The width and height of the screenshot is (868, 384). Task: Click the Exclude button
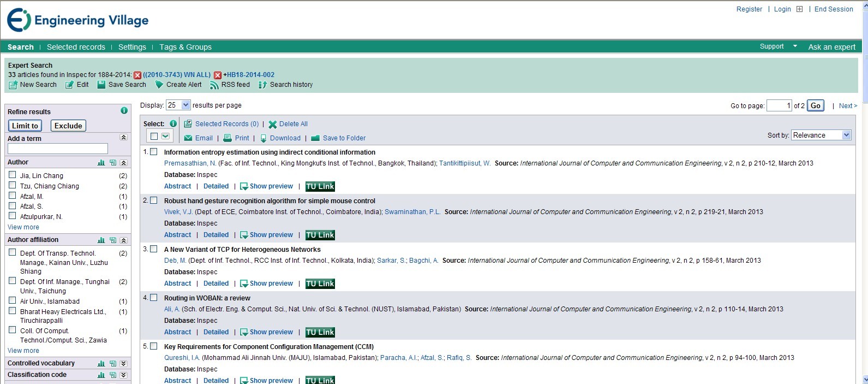(x=68, y=126)
